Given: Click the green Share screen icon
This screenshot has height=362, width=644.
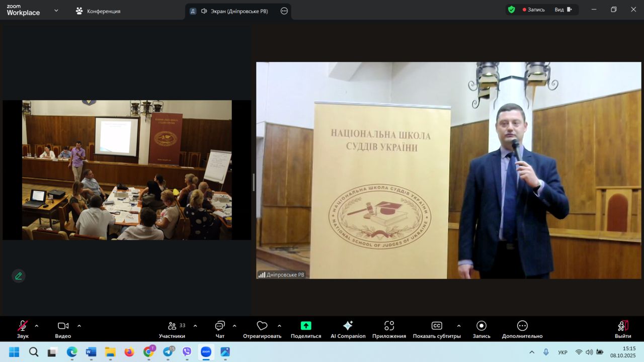Looking at the screenshot, I should [306, 326].
